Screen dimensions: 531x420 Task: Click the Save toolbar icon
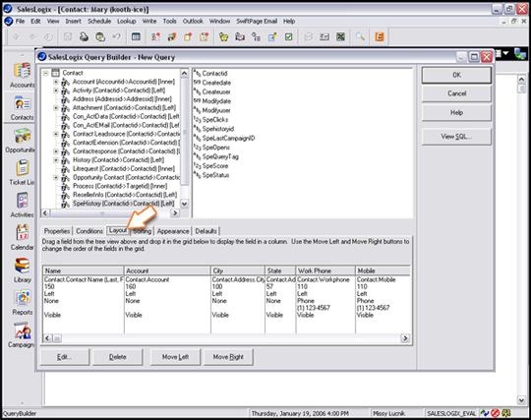point(68,36)
